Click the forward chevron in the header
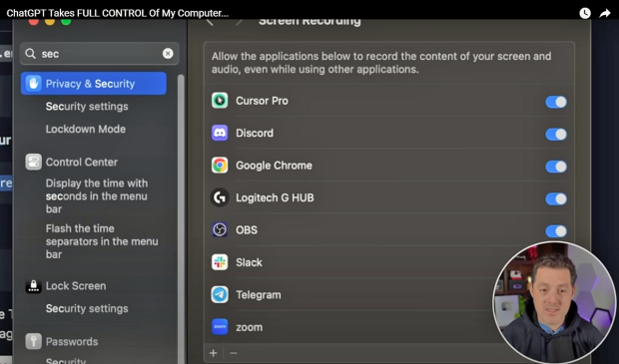Screen dimensions: 619x364 (x=239, y=22)
